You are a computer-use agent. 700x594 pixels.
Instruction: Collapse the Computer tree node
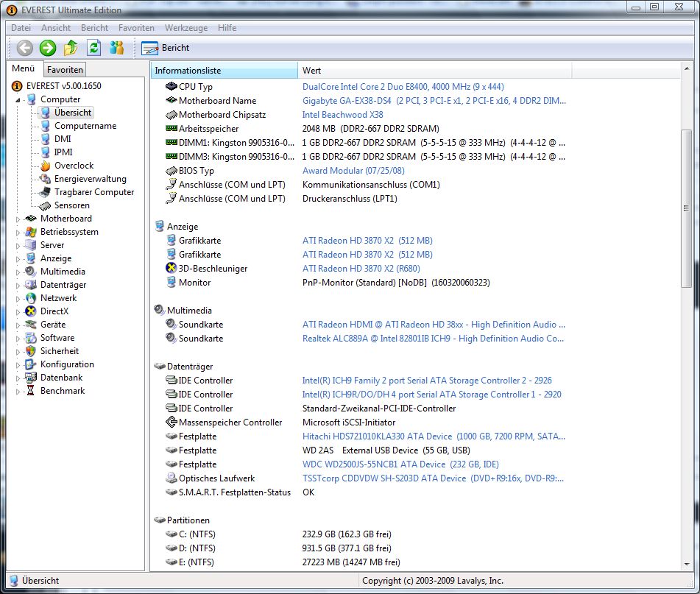point(18,99)
